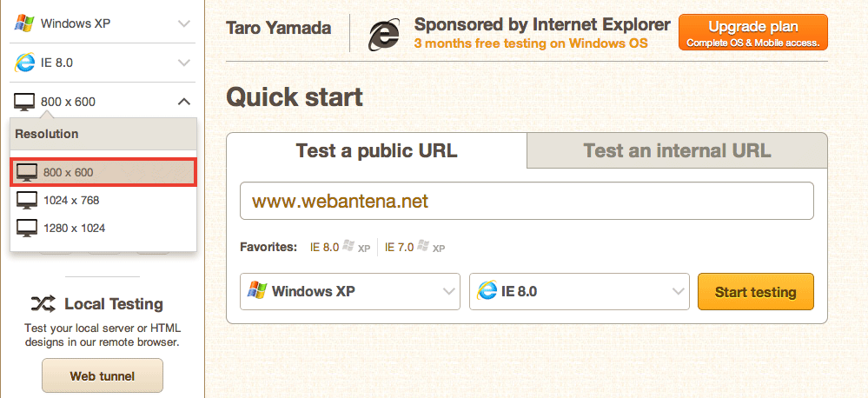The width and height of the screenshot is (868, 398).
Task: Open the Windows XP dropdown in Quick start
Action: point(350,291)
